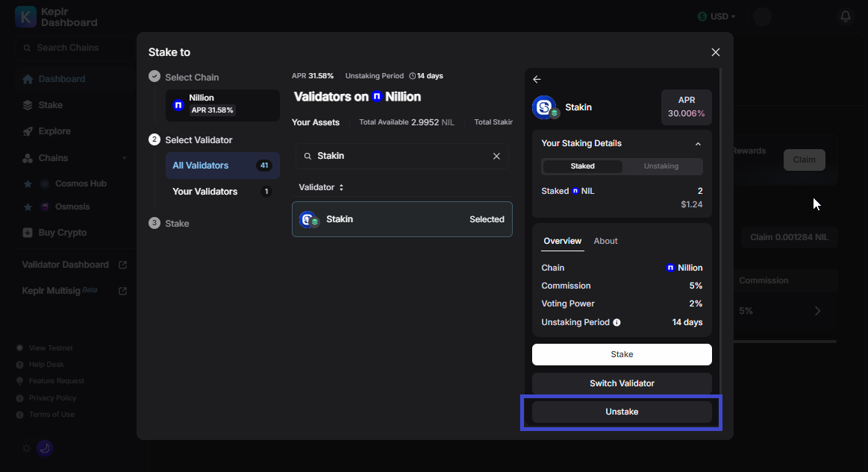Click the Dashboard home icon in sidebar
Viewport: 868px width, 472px height.
[x=28, y=79]
